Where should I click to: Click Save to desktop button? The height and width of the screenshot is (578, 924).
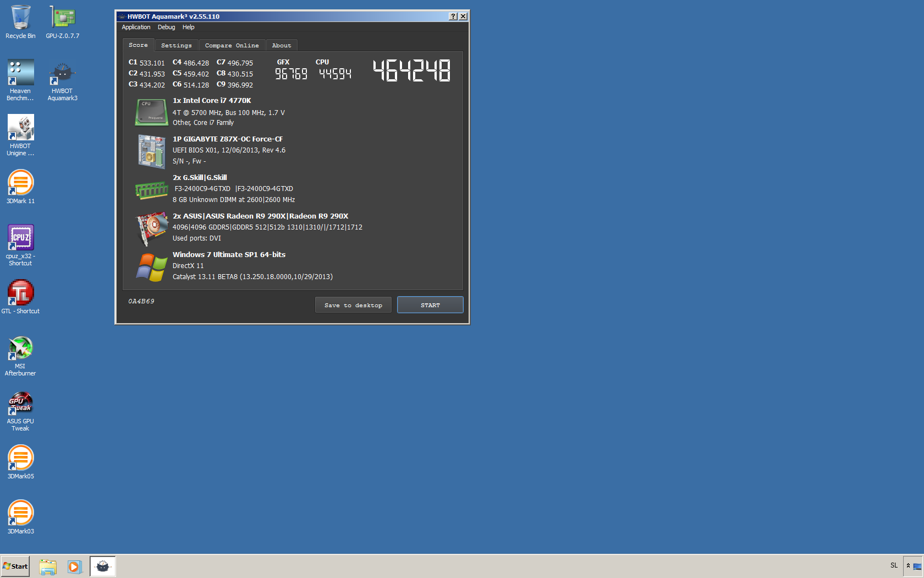click(x=353, y=305)
